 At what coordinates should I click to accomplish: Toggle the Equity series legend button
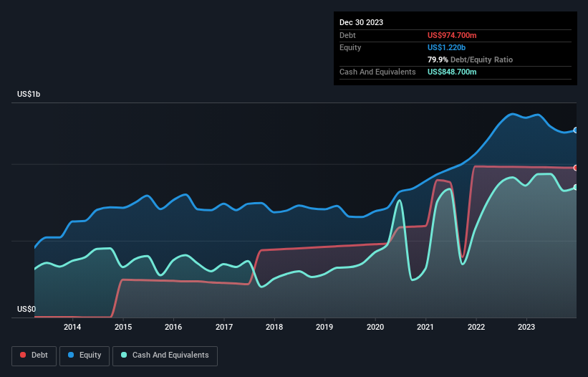85,355
